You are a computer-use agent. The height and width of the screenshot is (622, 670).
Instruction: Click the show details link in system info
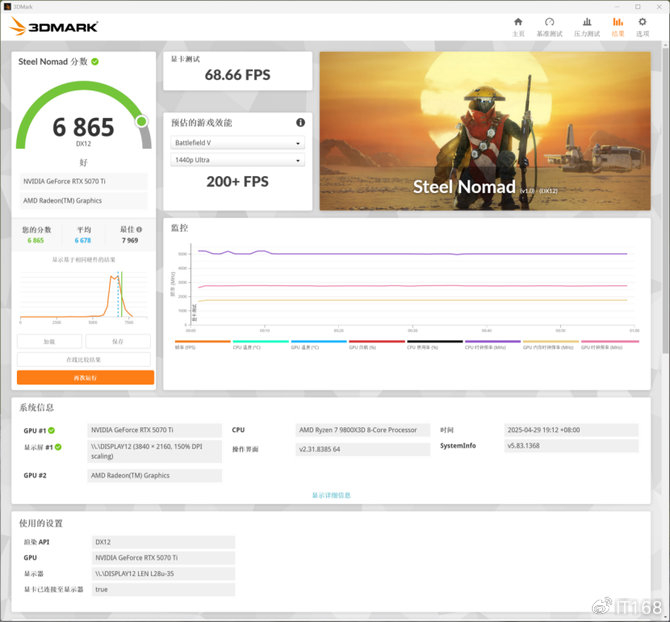[331, 495]
